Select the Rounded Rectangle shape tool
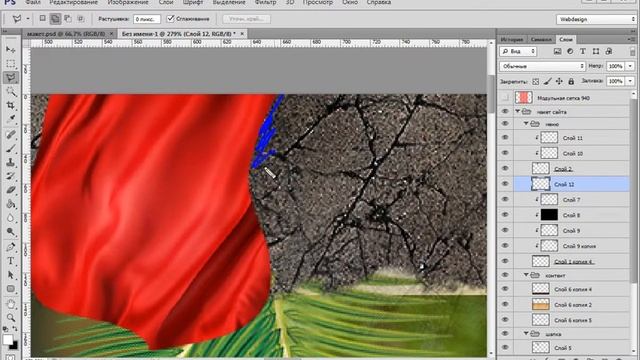 (11, 289)
